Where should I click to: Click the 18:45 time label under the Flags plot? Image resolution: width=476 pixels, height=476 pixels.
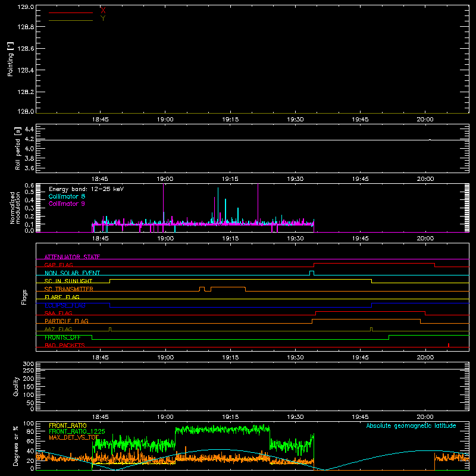point(100,358)
